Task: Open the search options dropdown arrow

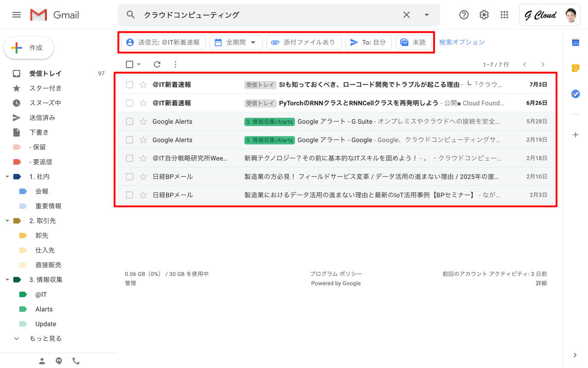Action: click(x=427, y=15)
